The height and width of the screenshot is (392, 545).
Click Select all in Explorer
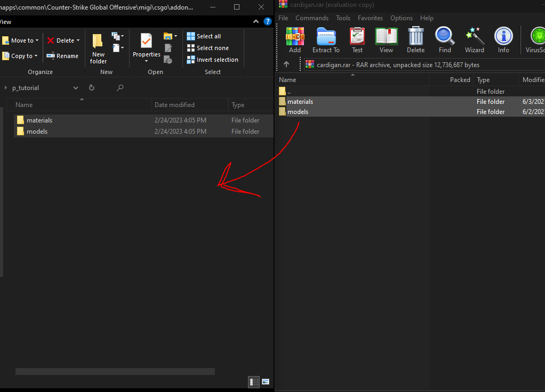(204, 36)
